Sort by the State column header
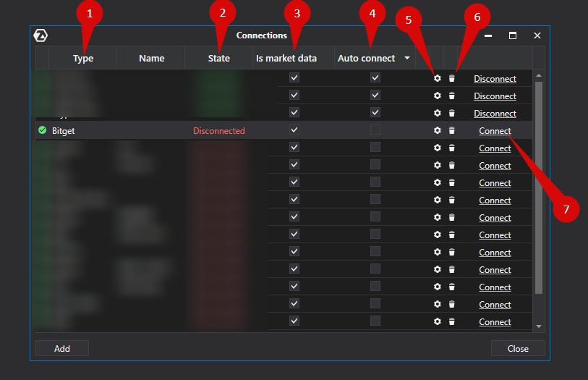 218,59
